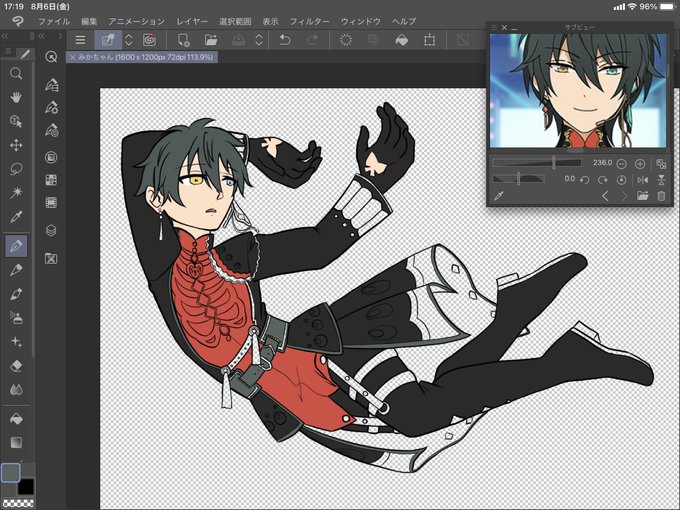Select the Object operation cube tool

tap(16, 121)
